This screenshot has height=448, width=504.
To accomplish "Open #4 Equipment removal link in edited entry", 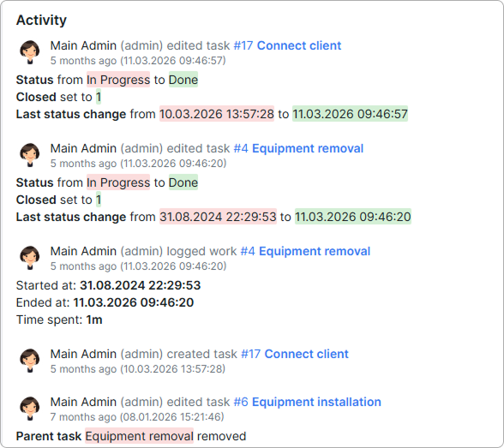I will 298,148.
